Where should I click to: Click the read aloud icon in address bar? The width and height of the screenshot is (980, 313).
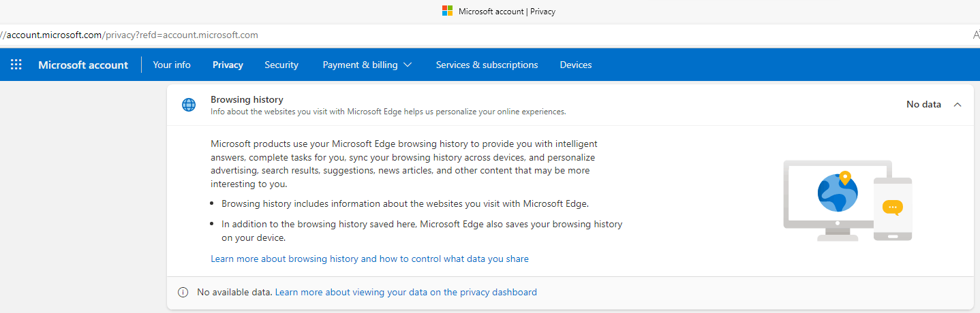tap(975, 35)
